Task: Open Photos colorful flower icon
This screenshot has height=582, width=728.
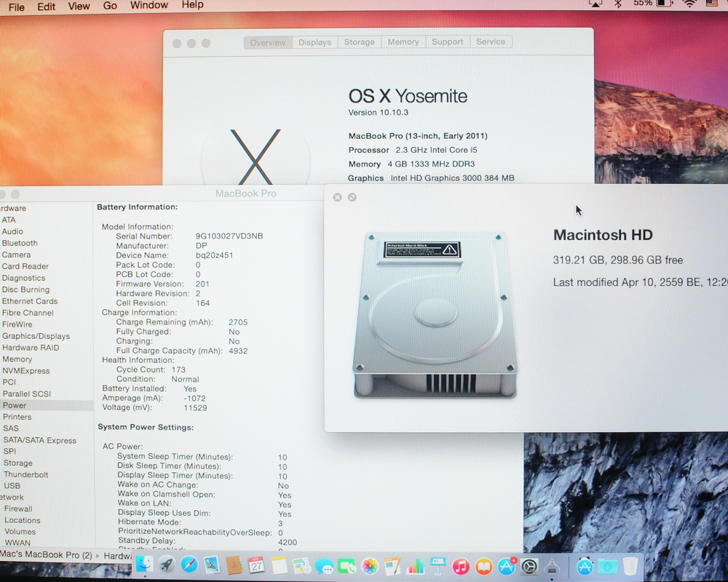Action: pos(370,566)
